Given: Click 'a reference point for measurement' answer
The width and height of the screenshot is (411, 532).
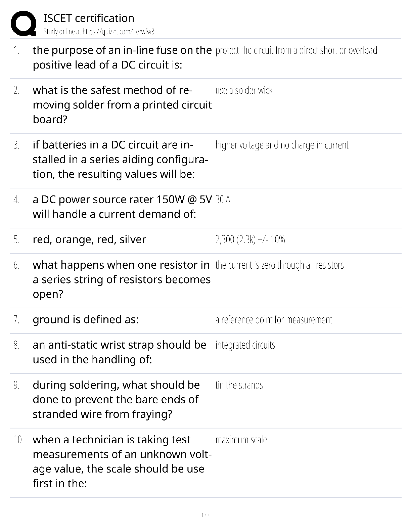Looking at the screenshot, I should point(274,320).
